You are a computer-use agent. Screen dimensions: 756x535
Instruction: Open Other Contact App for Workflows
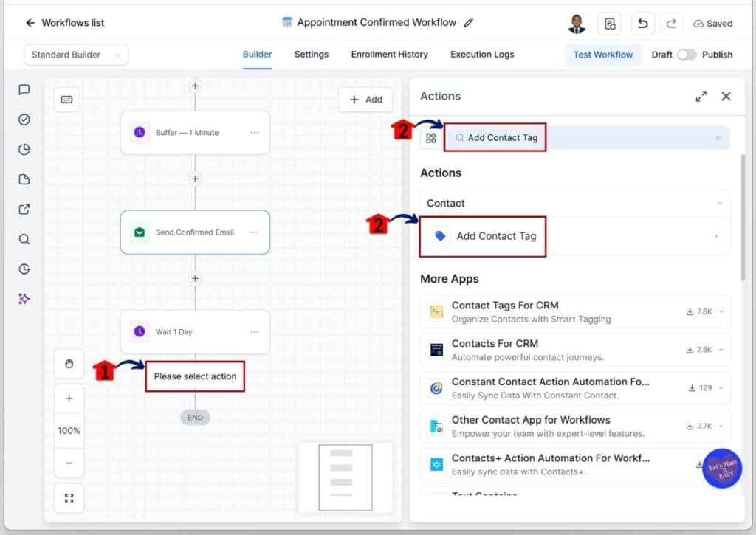tap(575, 426)
